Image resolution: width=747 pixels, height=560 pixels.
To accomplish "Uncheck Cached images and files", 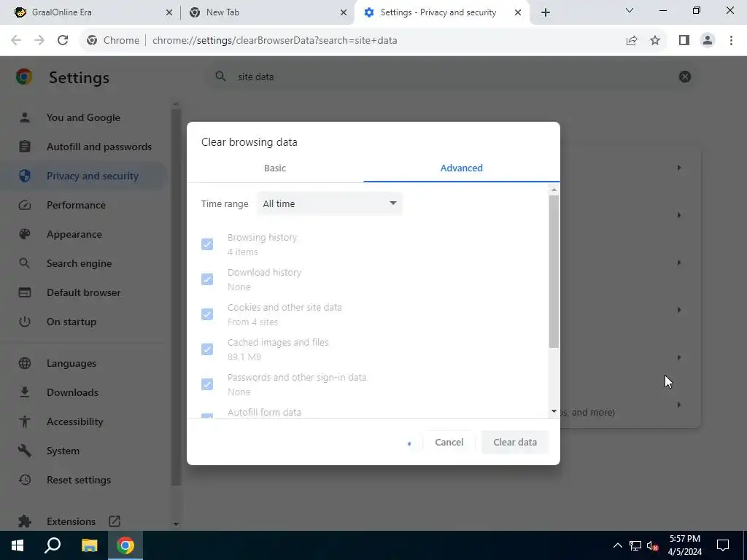I will (x=207, y=349).
